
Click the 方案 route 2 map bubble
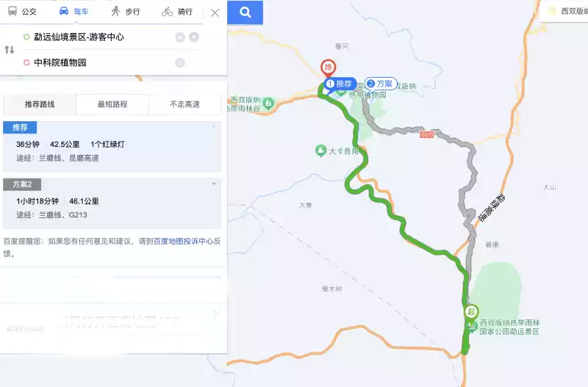(381, 84)
